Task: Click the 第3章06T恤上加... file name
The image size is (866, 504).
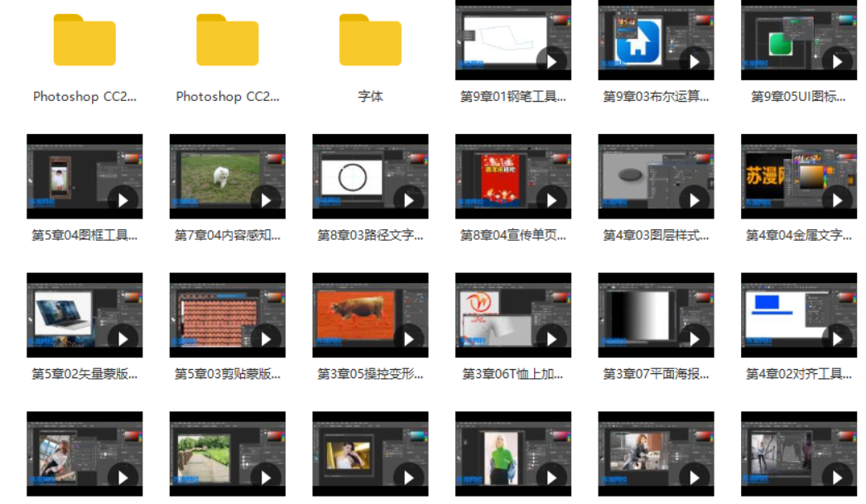Action: coord(513,374)
